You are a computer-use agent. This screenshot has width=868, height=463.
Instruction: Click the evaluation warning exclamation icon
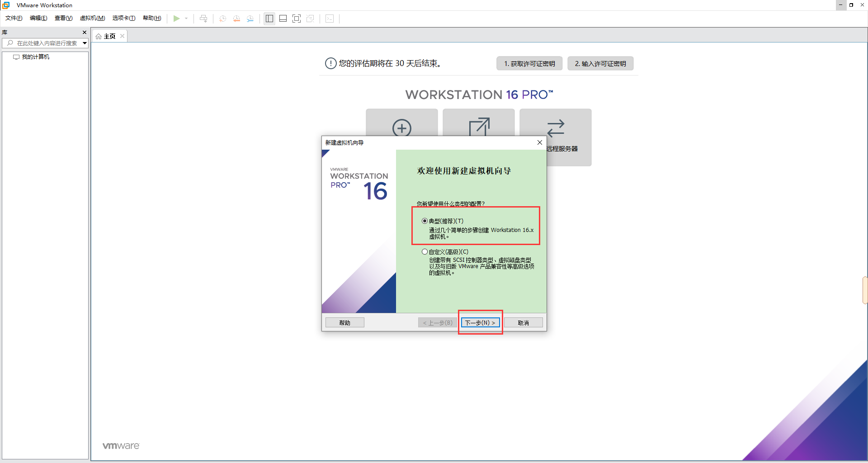click(331, 63)
